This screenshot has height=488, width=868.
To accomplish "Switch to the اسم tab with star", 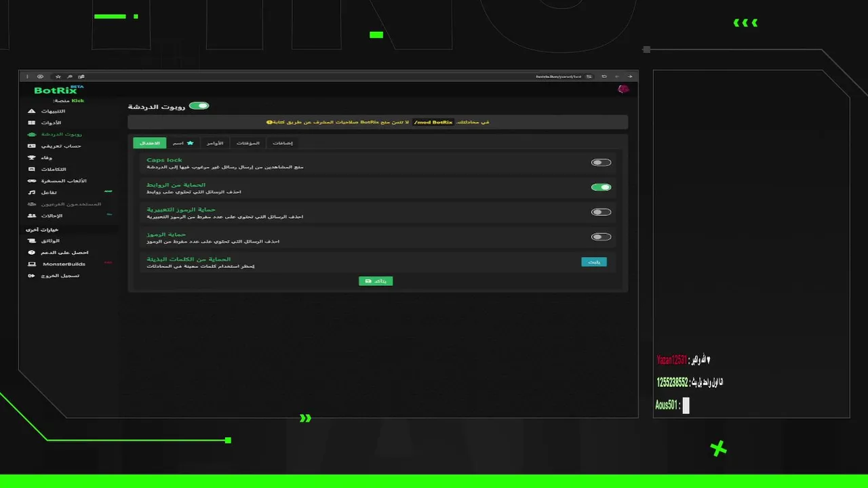I will coord(183,143).
